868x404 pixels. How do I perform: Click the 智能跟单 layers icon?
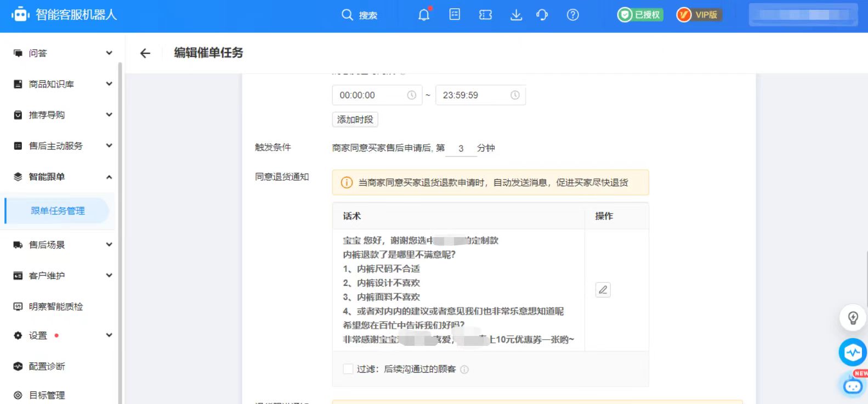click(18, 177)
